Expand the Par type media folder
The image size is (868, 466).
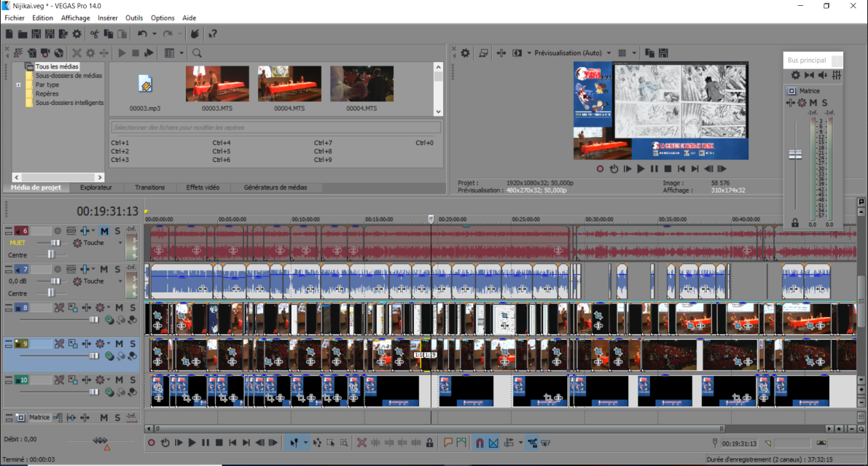(18, 85)
